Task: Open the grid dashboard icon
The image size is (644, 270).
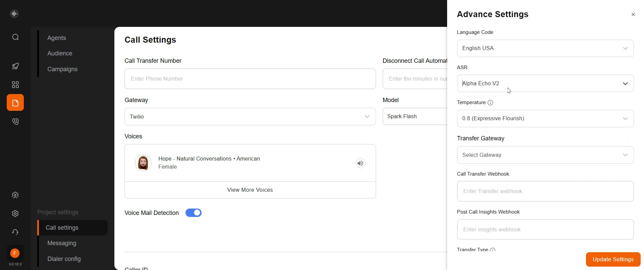Action: click(x=15, y=85)
